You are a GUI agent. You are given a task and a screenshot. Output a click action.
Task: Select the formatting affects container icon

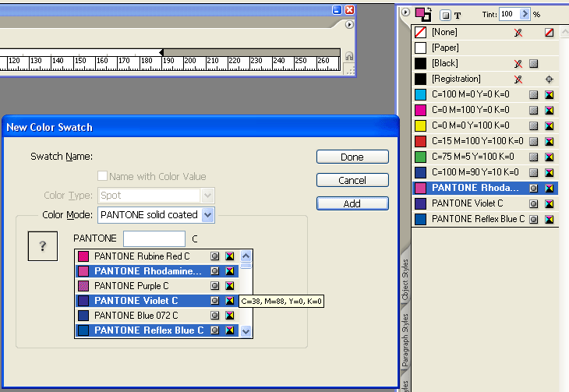pos(446,16)
